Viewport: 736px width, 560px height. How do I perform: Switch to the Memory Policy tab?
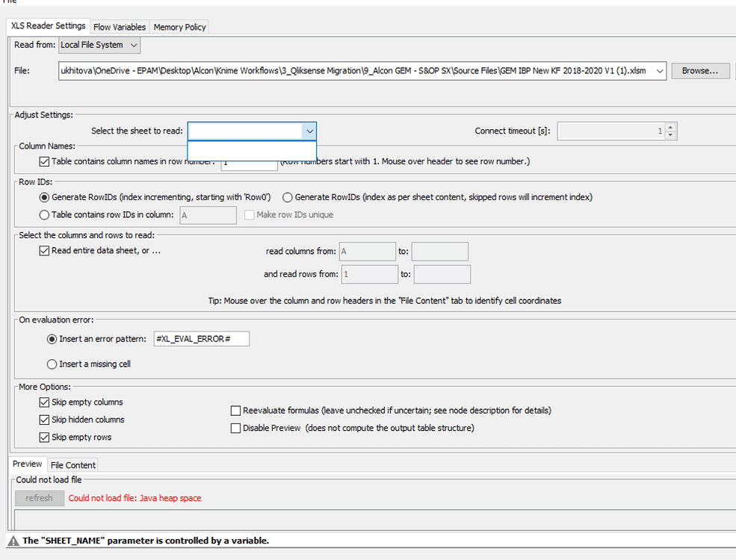pyautogui.click(x=179, y=25)
